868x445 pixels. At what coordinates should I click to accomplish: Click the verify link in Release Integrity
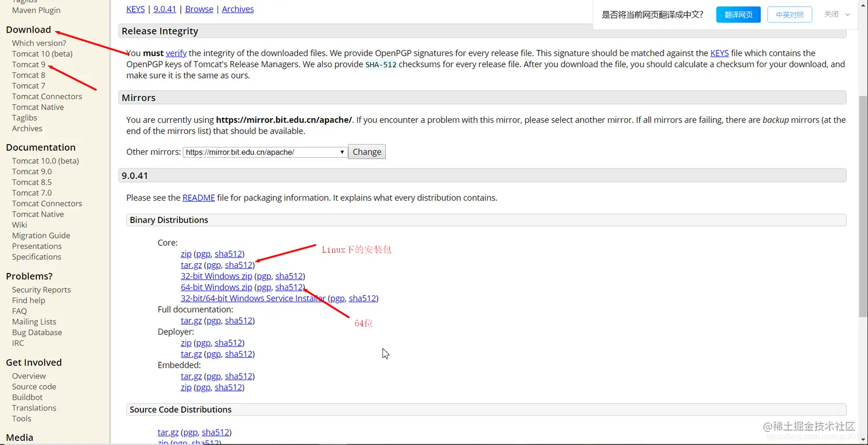(176, 53)
